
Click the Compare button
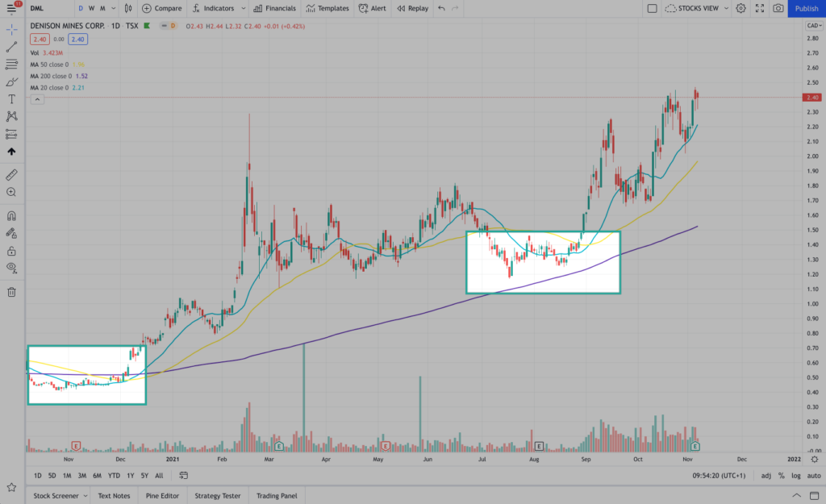coord(161,8)
